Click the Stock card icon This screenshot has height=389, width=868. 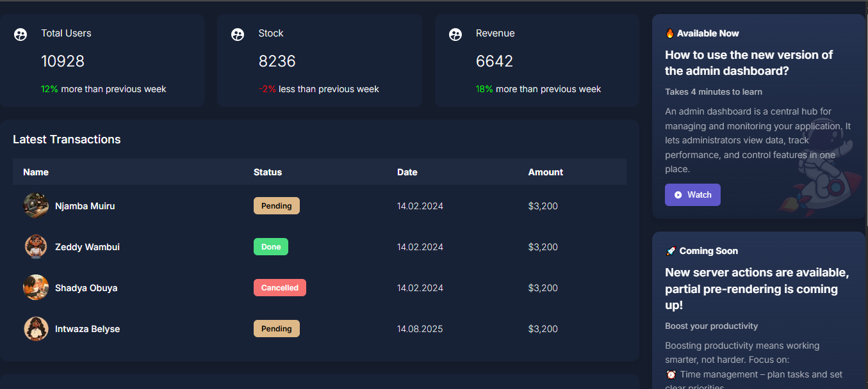[x=238, y=35]
